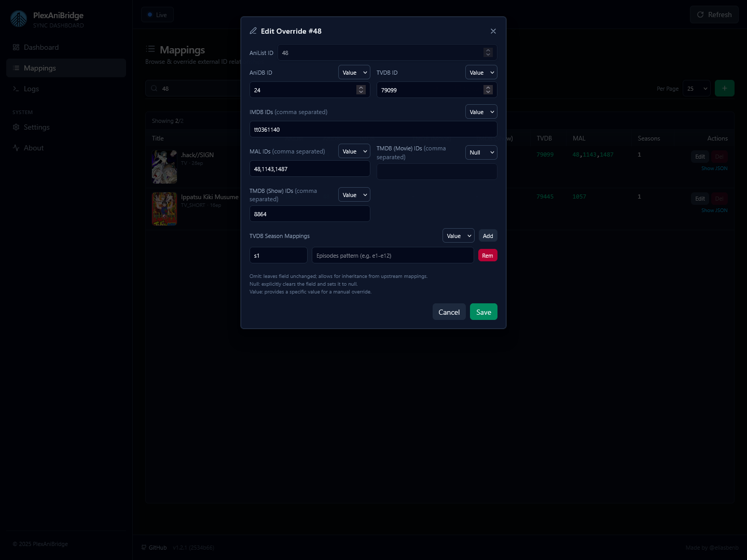Viewport: 747px width, 560px height.
Task: Open the TVDB ID mode dropdown
Action: click(481, 72)
